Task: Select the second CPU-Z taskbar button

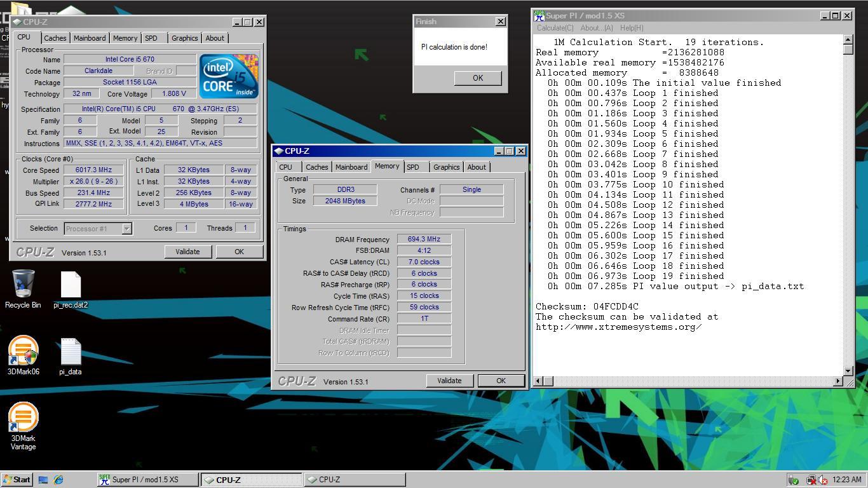Action: pyautogui.click(x=355, y=480)
